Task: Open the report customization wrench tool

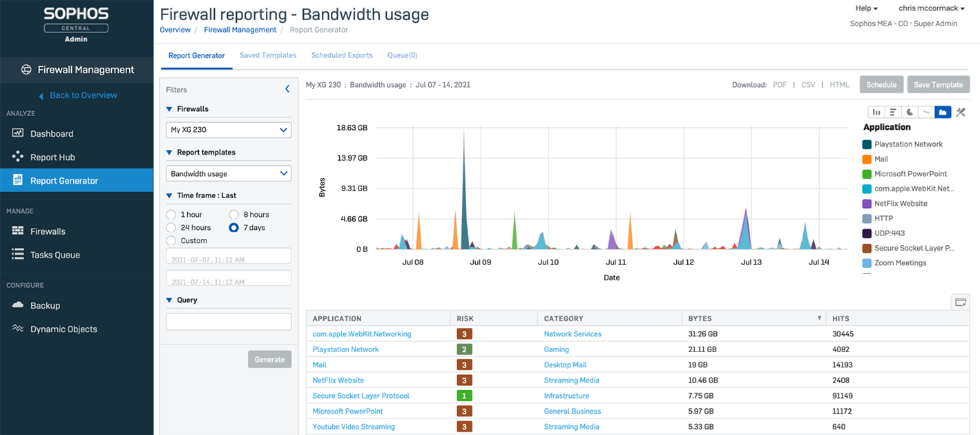Action: pyautogui.click(x=959, y=111)
